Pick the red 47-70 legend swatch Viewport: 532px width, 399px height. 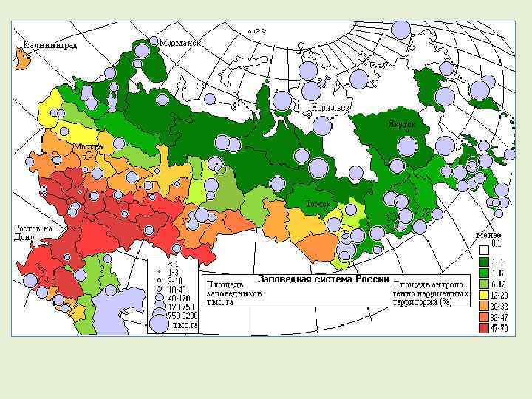(483, 328)
